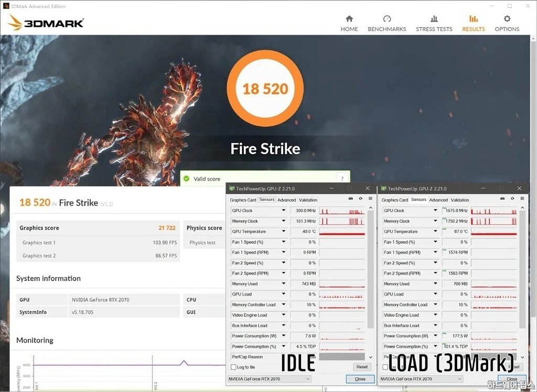This screenshot has width=537, height=392.
Task: Click the 18 520 score circle
Action: coord(265,89)
